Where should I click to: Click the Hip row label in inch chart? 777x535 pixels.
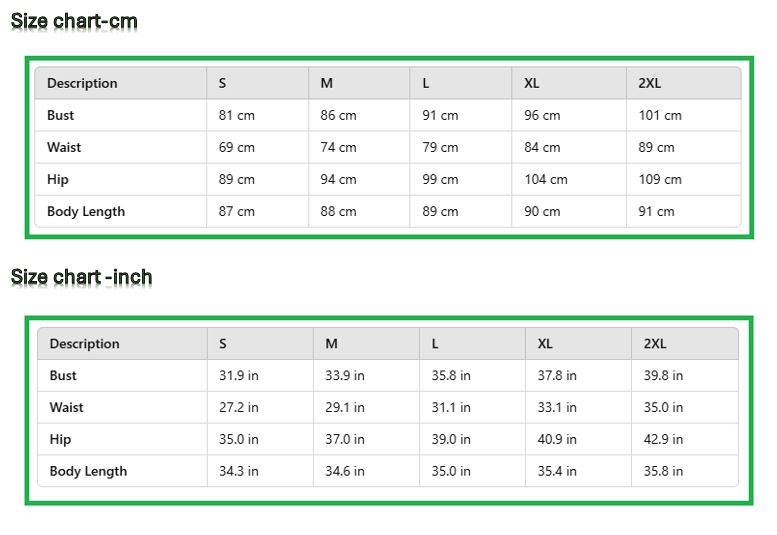60,439
